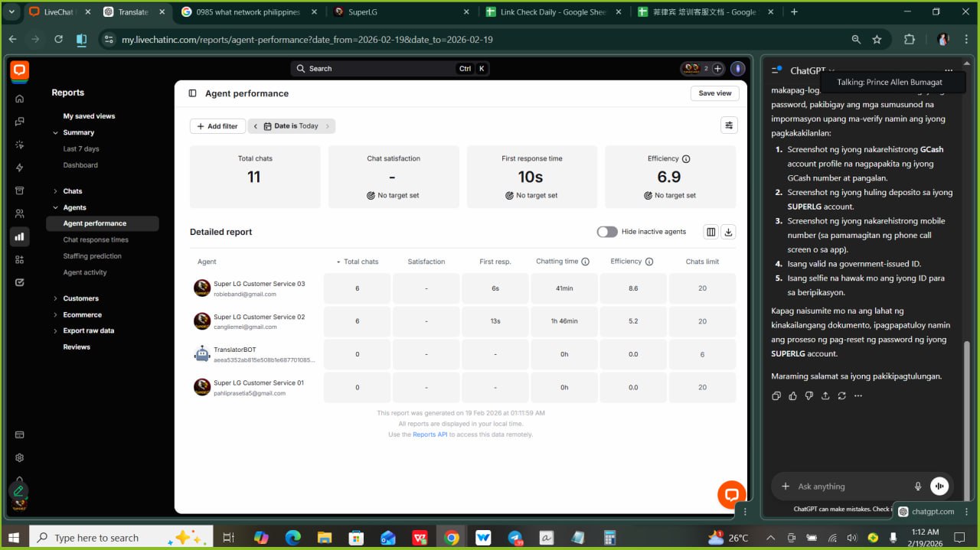This screenshot has height=550, width=980.
Task: Open the checkmark Tickets icon
Action: [20, 282]
